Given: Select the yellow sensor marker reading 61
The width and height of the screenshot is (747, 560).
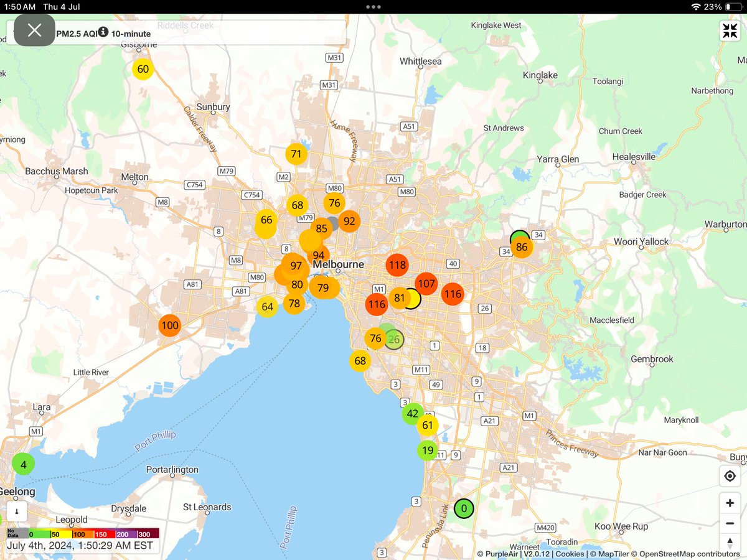Looking at the screenshot, I should click(427, 426).
